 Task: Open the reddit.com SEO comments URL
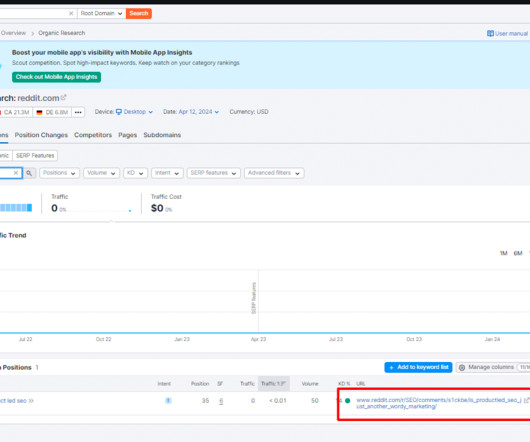click(x=439, y=403)
